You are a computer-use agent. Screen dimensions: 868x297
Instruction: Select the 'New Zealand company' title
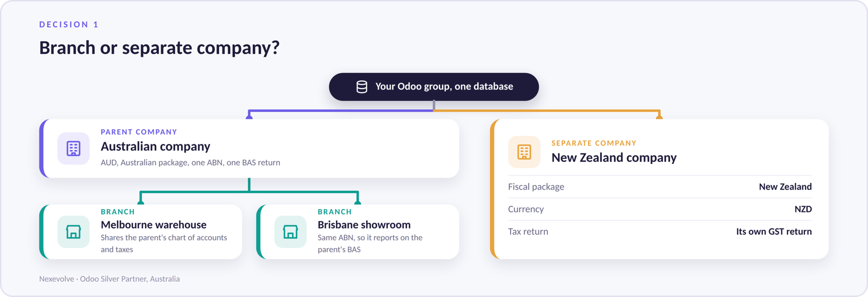click(x=614, y=157)
